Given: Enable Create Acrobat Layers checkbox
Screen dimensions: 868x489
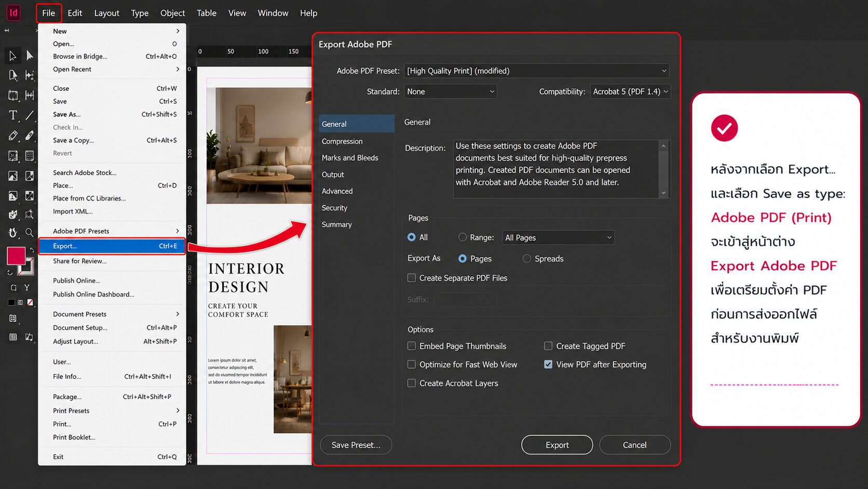Looking at the screenshot, I should coord(412,384).
